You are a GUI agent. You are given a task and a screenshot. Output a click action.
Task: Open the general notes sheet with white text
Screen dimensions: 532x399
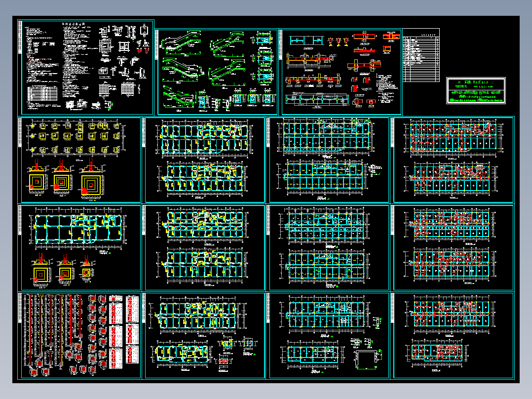click(86, 68)
